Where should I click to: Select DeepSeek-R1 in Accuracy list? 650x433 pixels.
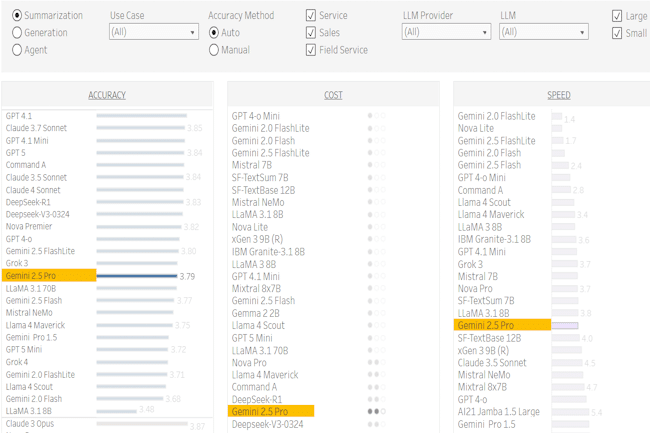coord(28,202)
